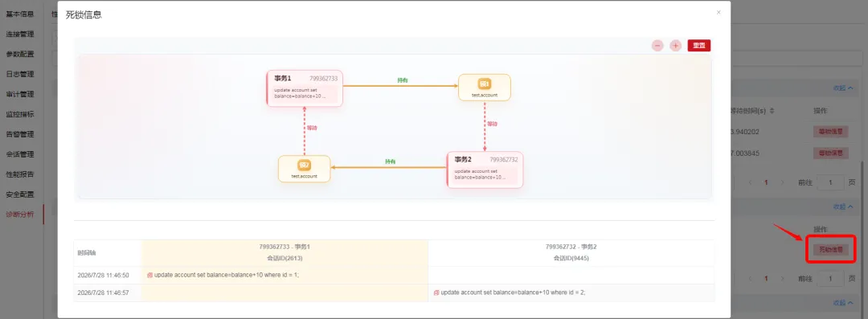Image resolution: width=868 pixels, height=319 pixels.
Task: Click timestamp 2026/7/28 11:46:50
Action: [104, 276]
